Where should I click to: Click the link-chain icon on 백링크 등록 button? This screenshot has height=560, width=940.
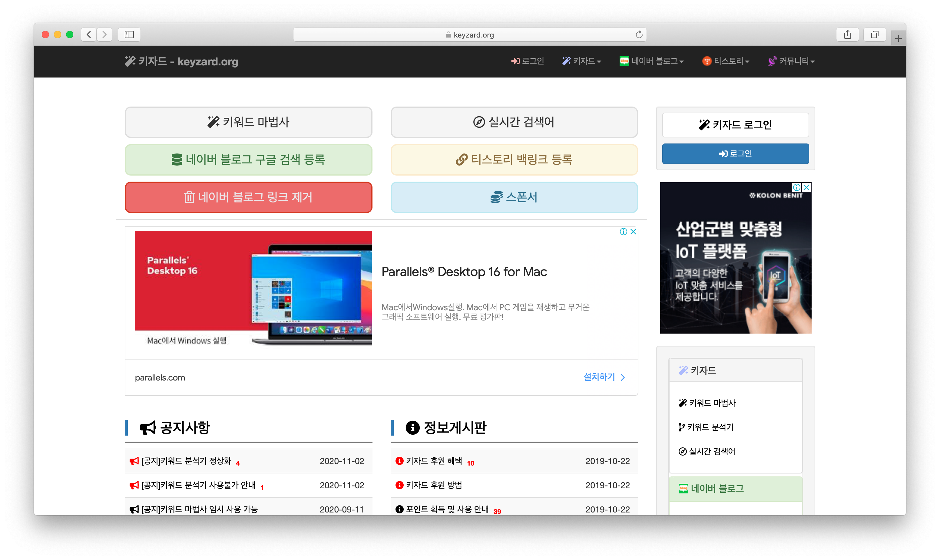(461, 160)
